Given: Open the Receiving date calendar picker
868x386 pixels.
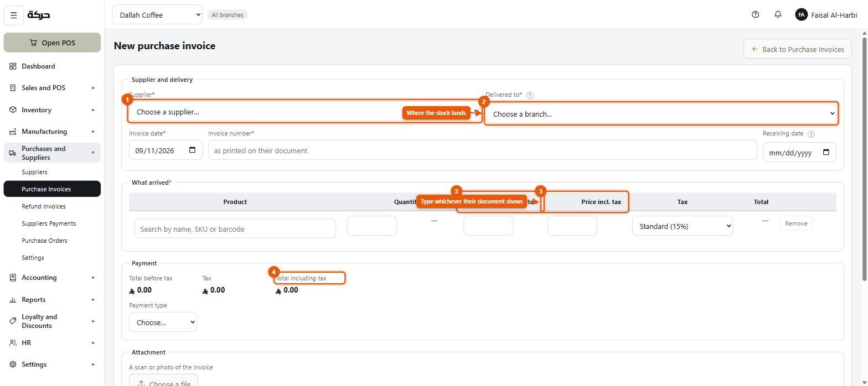Looking at the screenshot, I should [x=826, y=153].
